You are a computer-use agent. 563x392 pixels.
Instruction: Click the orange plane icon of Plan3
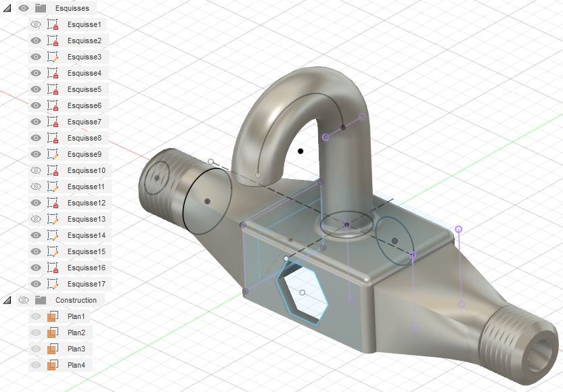point(52,349)
